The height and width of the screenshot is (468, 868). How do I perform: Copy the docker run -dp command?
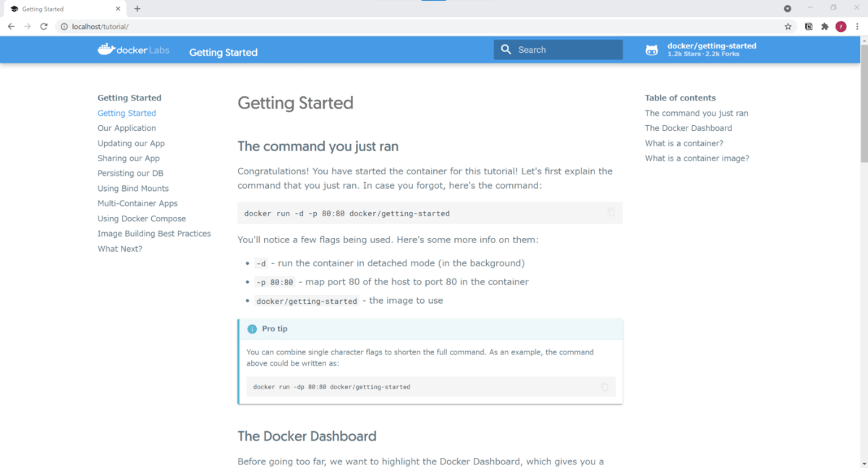pyautogui.click(x=605, y=387)
